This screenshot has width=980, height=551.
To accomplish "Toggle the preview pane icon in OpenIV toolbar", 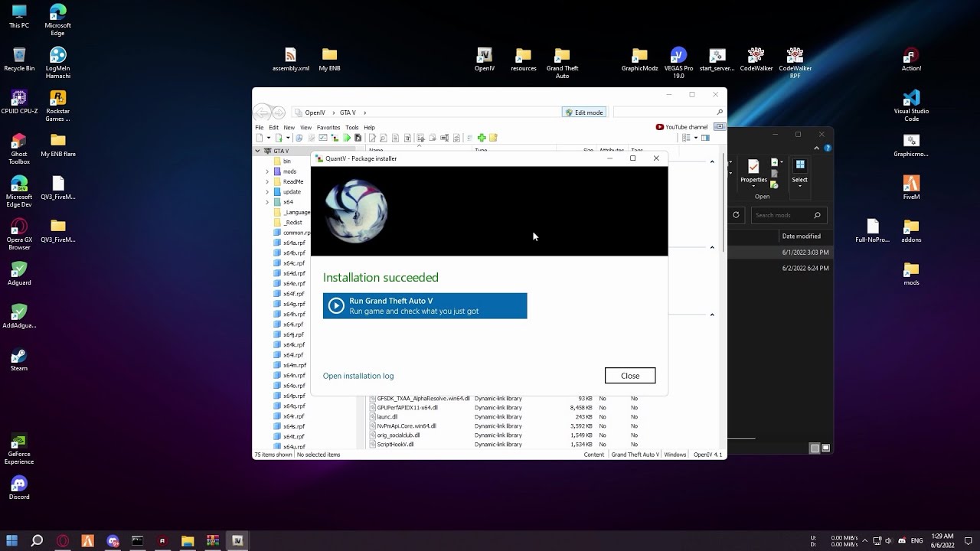I will pyautogui.click(x=705, y=138).
